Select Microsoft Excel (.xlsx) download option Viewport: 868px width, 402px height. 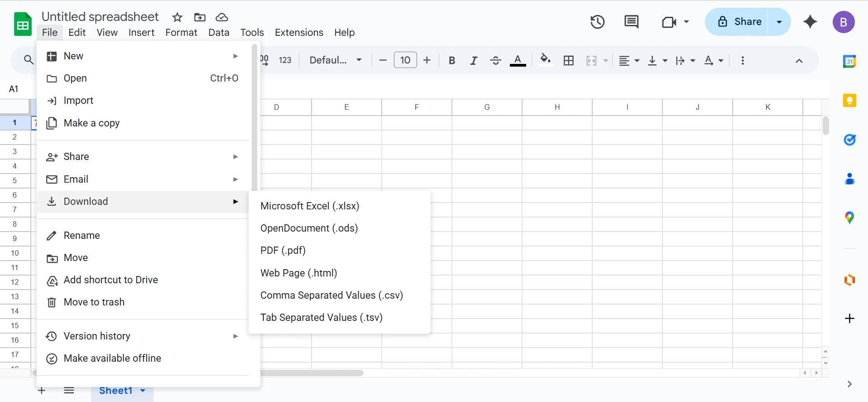tap(310, 206)
